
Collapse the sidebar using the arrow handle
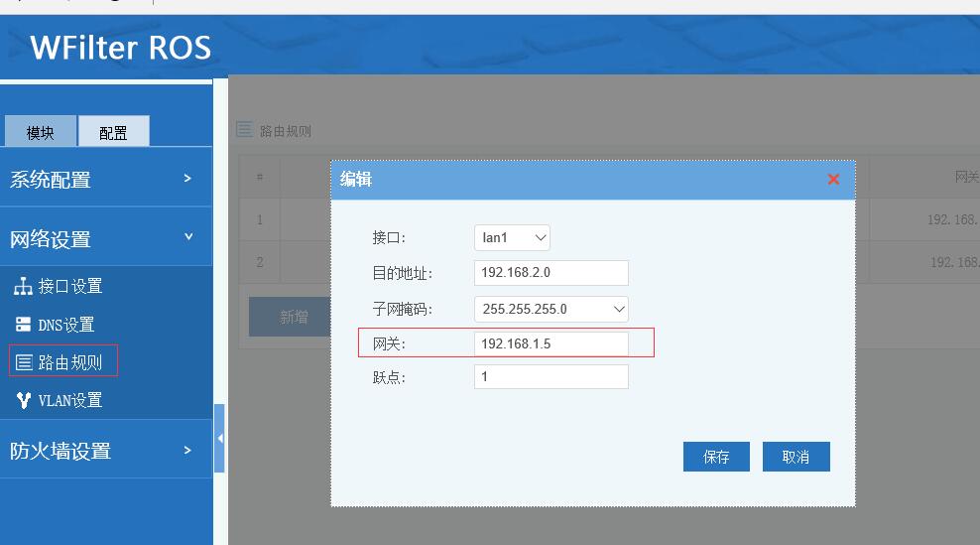[x=219, y=438]
